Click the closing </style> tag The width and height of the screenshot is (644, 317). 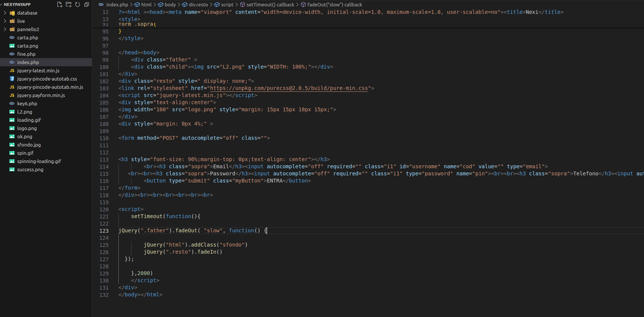(x=131, y=38)
